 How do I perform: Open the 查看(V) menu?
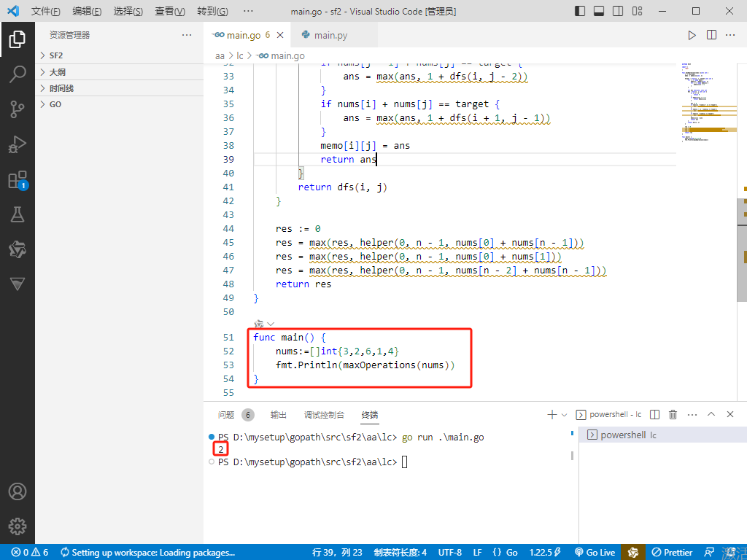pyautogui.click(x=170, y=11)
